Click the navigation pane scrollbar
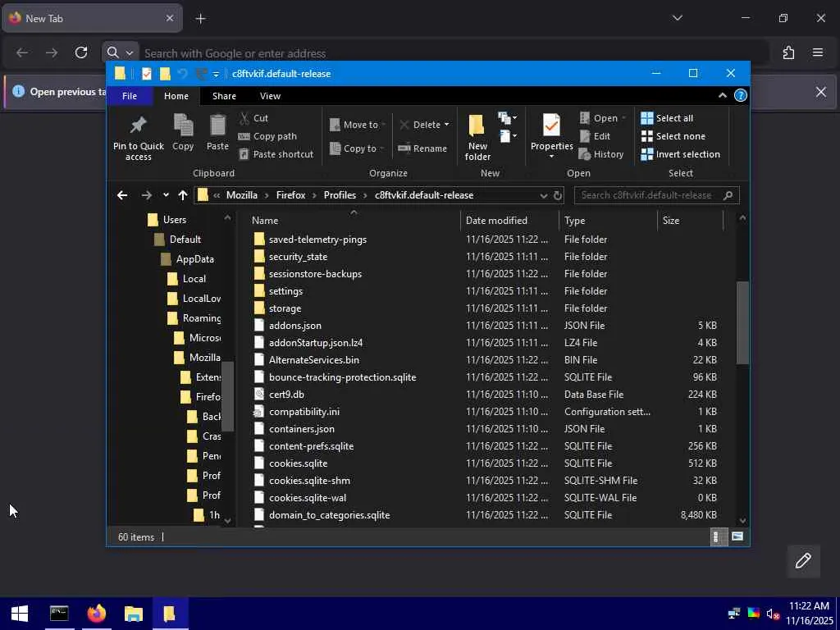 [228, 396]
